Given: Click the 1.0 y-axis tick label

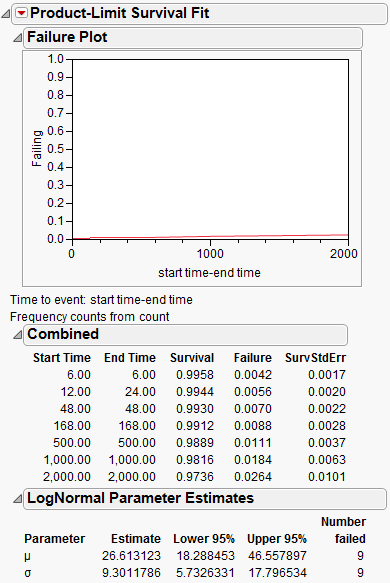Looking at the screenshot, I should coord(55,59).
